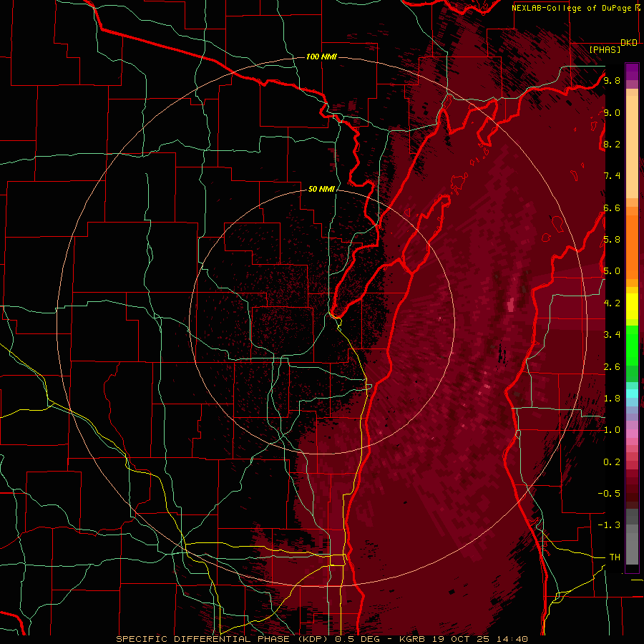Click the bright pink high-KDP echo east of the radar
Image resolution: width=644 pixels, height=644 pixels.
pyautogui.click(x=510, y=305)
